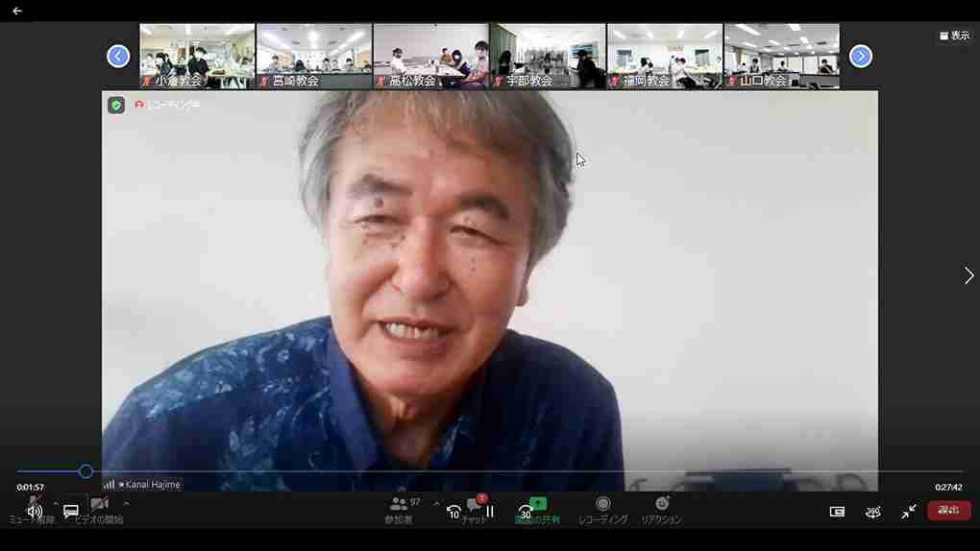Expand the audio options caret
Screen dimensions: 980x551
[56, 503]
